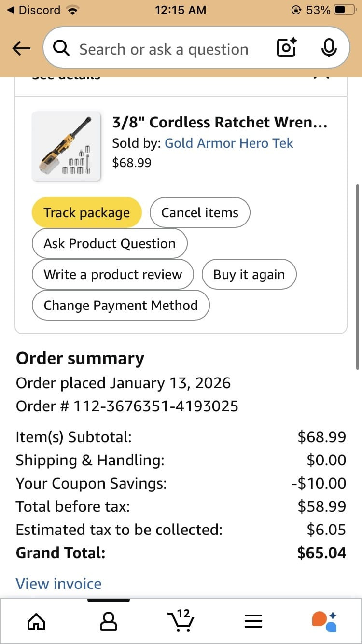Image resolution: width=362 pixels, height=644 pixels.
Task: Open the camera lens search icon
Action: click(x=286, y=48)
